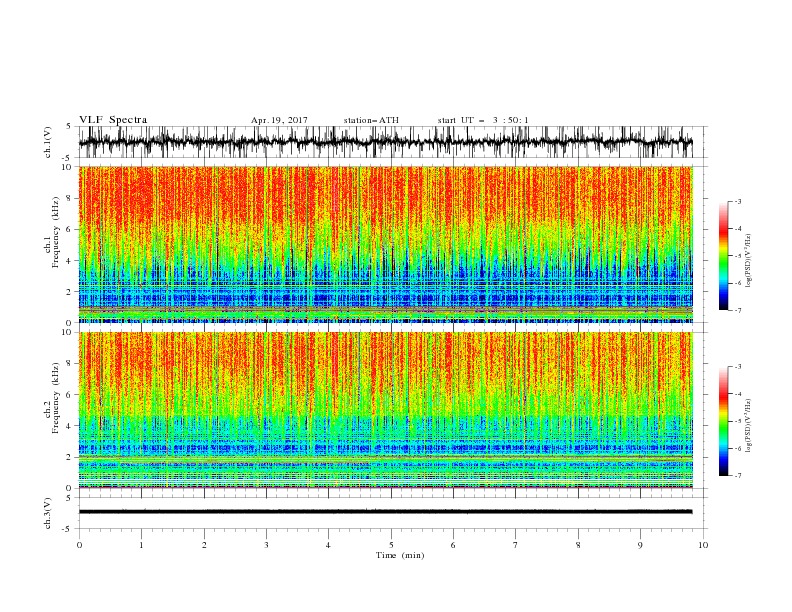
Task: Click the "4" kHz tick of ch.1 spectrogram
Action: 69,261
